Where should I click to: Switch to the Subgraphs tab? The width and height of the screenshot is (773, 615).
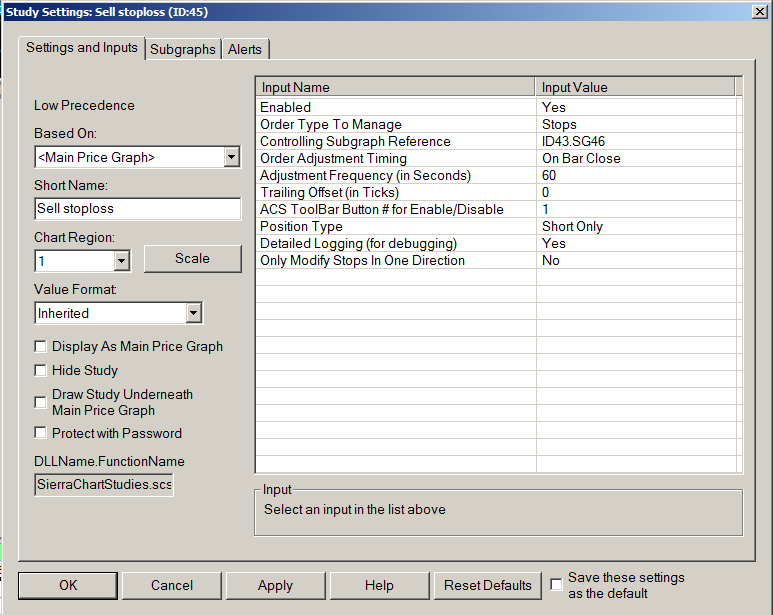pyautogui.click(x=183, y=49)
